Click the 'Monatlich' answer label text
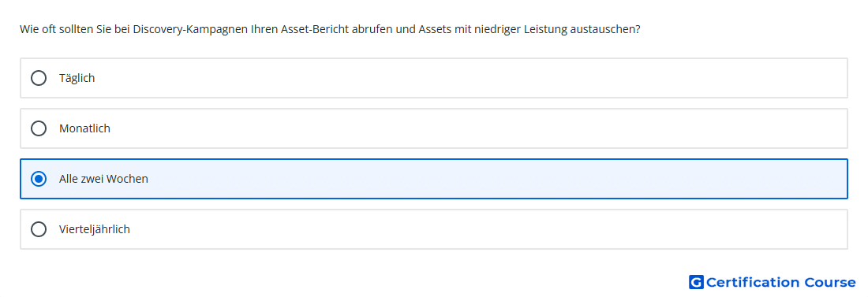 coord(84,128)
